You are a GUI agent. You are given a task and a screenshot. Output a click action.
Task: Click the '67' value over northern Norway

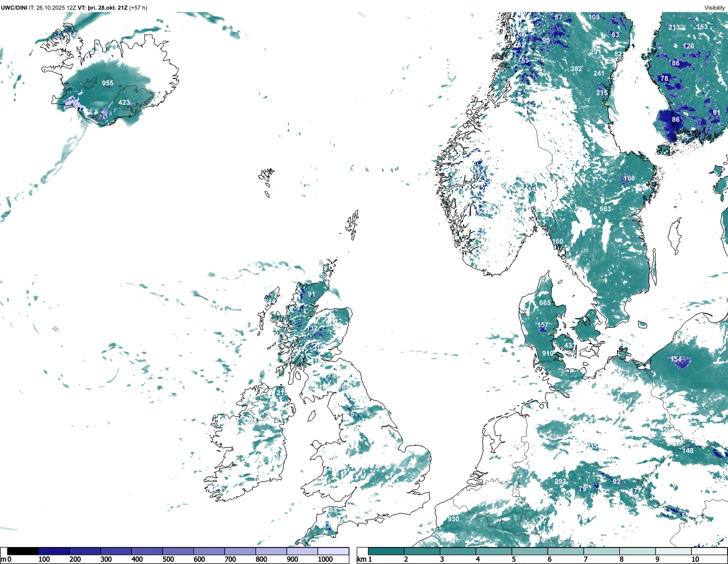(559, 17)
